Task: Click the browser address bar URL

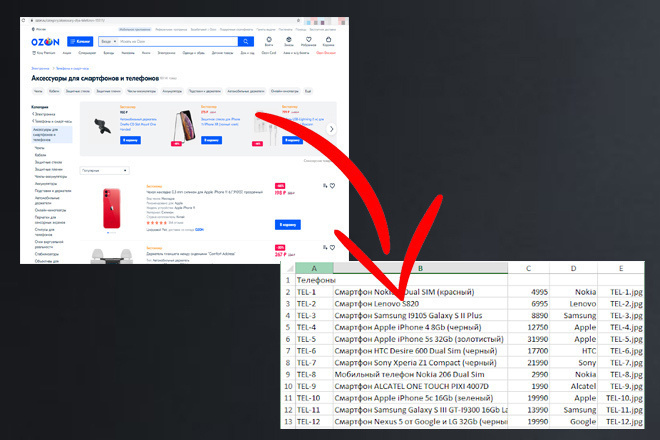Action: tap(69, 20)
